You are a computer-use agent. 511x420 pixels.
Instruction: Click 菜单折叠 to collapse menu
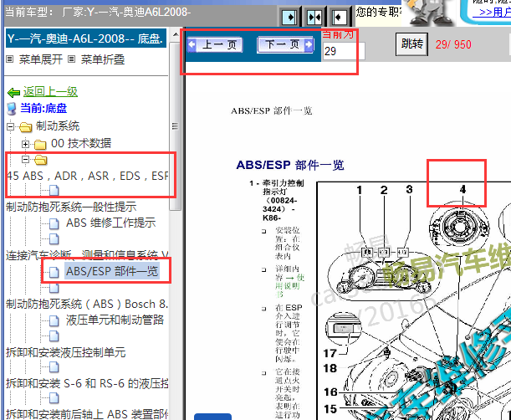tap(103, 59)
